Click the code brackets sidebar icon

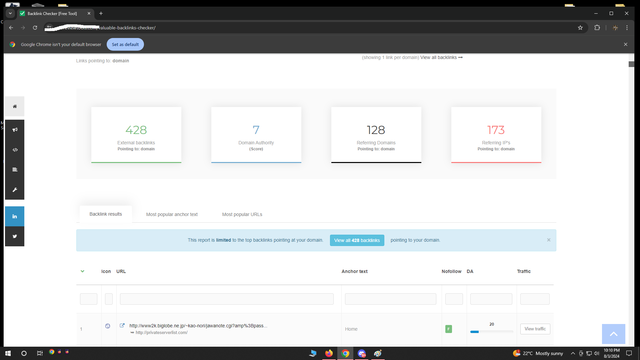(15, 150)
